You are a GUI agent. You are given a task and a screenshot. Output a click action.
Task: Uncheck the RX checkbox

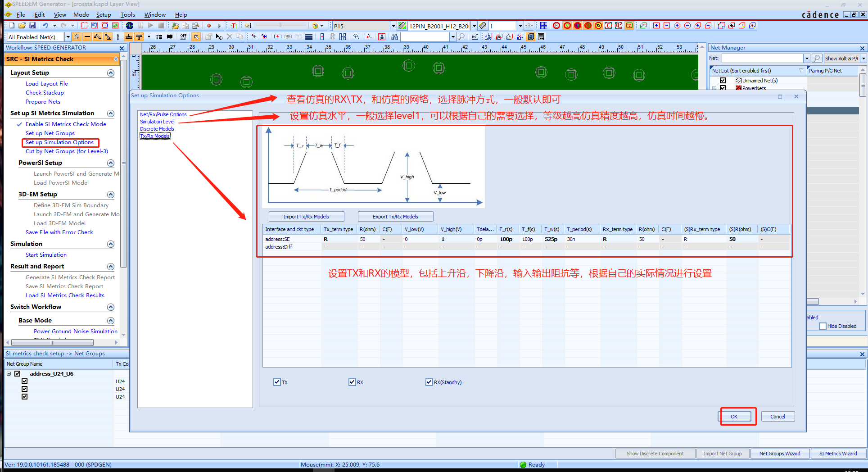352,382
